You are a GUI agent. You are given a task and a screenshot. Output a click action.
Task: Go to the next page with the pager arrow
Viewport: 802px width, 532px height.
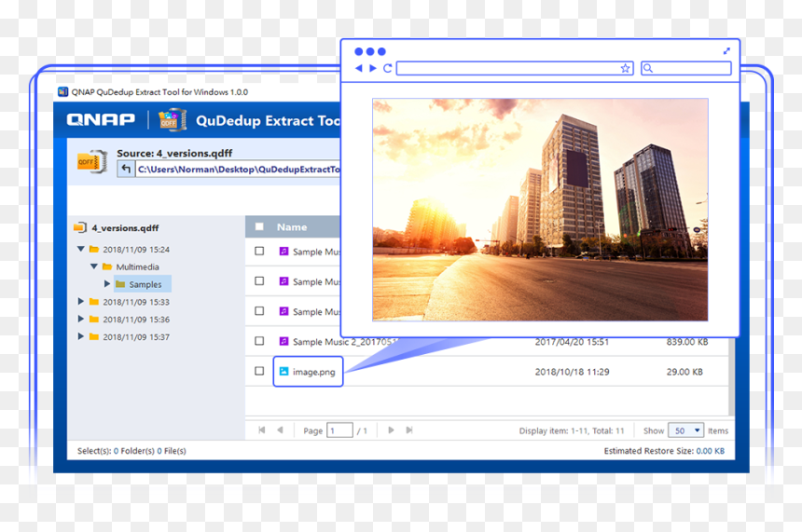pos(391,430)
